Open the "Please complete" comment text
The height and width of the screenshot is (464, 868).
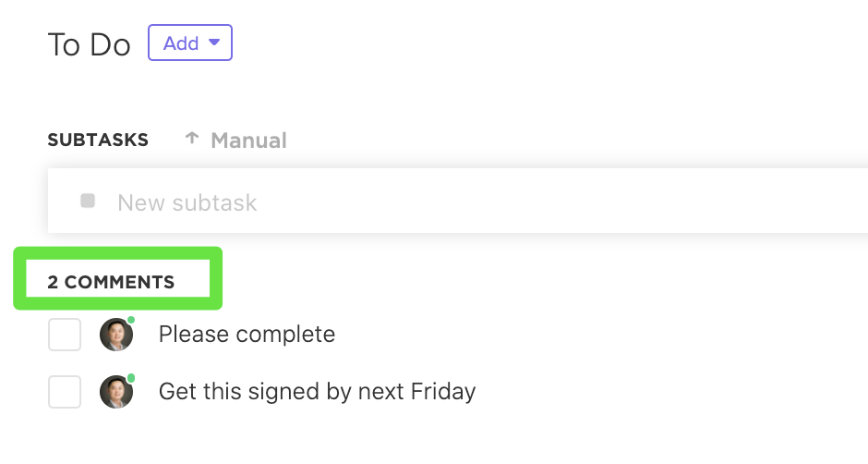click(x=247, y=334)
